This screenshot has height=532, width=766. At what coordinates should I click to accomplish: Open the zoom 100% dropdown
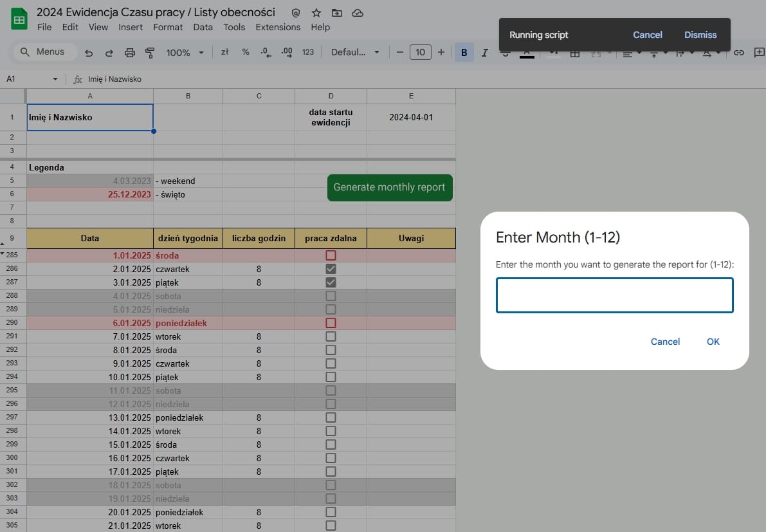pos(185,52)
